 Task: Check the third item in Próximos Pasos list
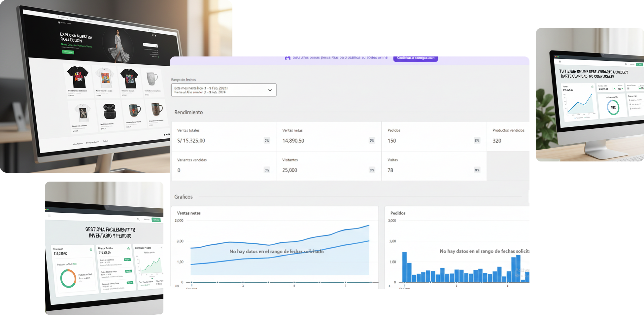tap(630, 108)
